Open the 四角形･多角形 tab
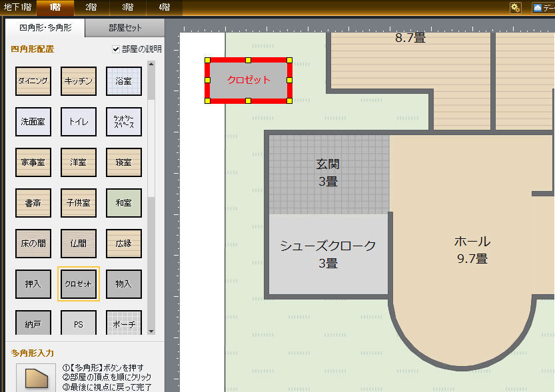555x392 pixels. [x=45, y=28]
